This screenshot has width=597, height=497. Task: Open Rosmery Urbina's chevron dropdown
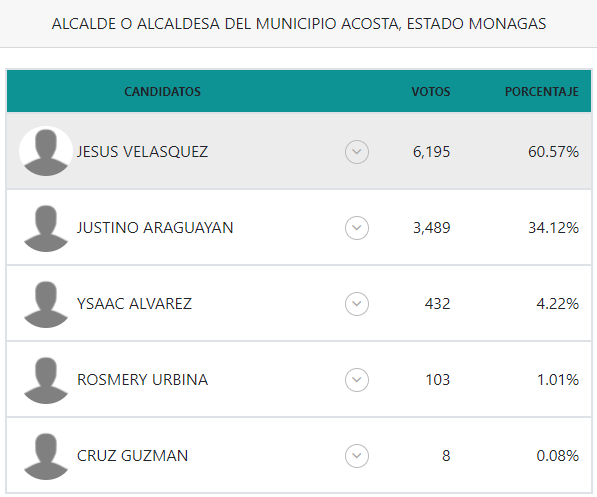coord(357,380)
